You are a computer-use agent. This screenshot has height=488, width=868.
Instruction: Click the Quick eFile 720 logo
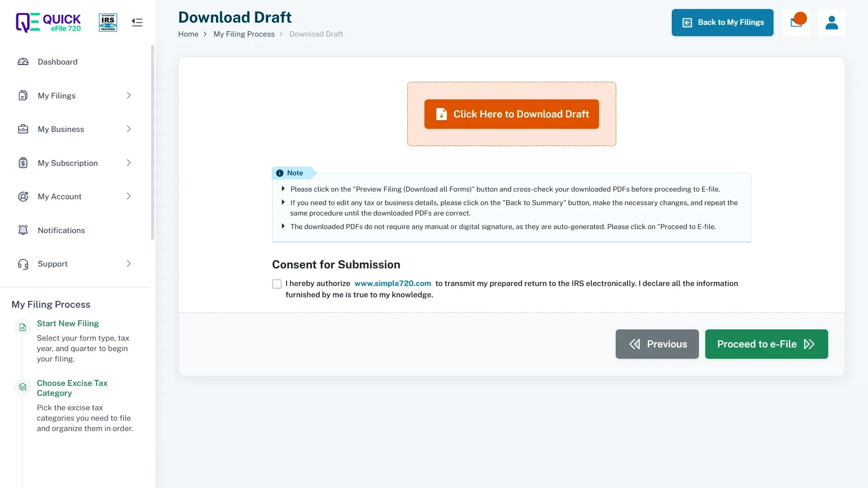(x=48, y=22)
